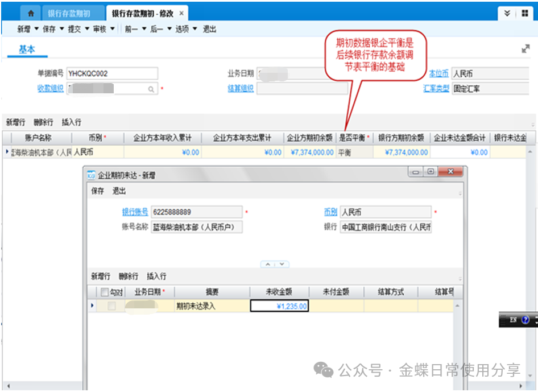The image size is (538, 392).
Task: Click 删除行 above the main grid
Action: 43,122
